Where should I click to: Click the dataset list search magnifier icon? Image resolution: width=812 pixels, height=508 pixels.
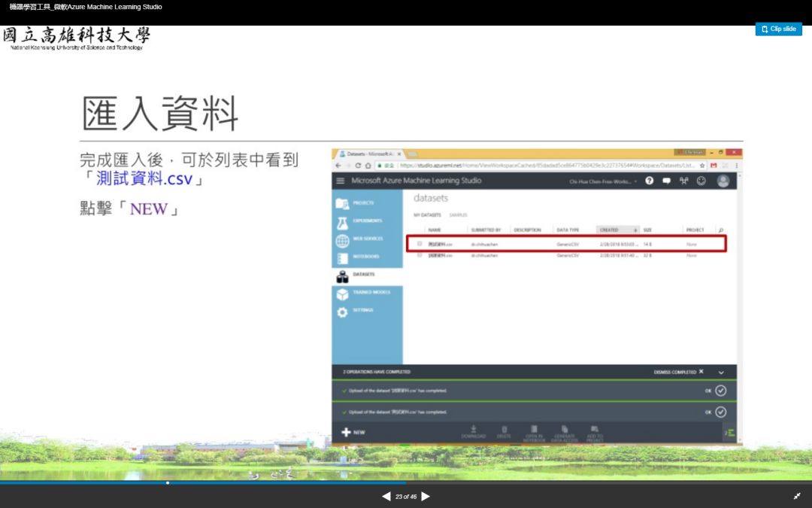720,230
